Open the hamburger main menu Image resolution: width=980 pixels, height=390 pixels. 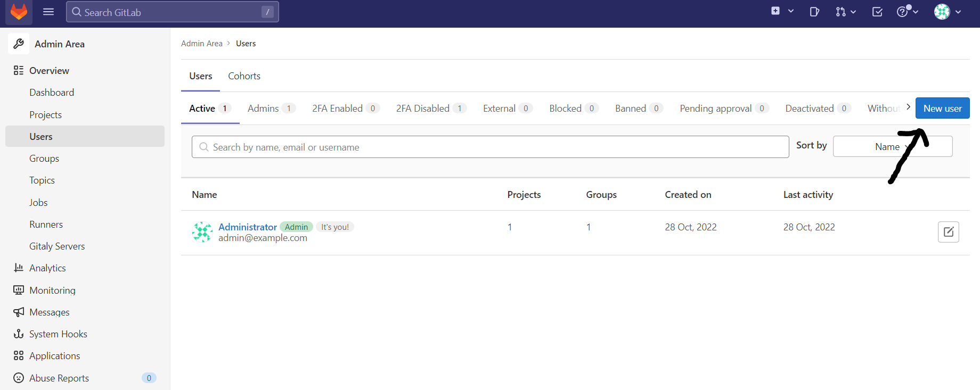tap(48, 12)
